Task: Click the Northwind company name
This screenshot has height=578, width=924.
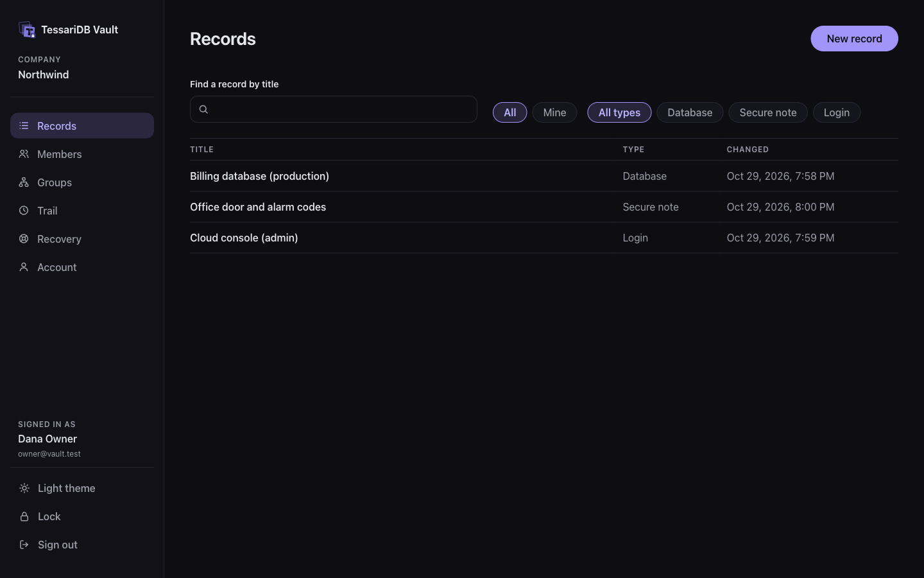Action: pyautogui.click(x=44, y=74)
